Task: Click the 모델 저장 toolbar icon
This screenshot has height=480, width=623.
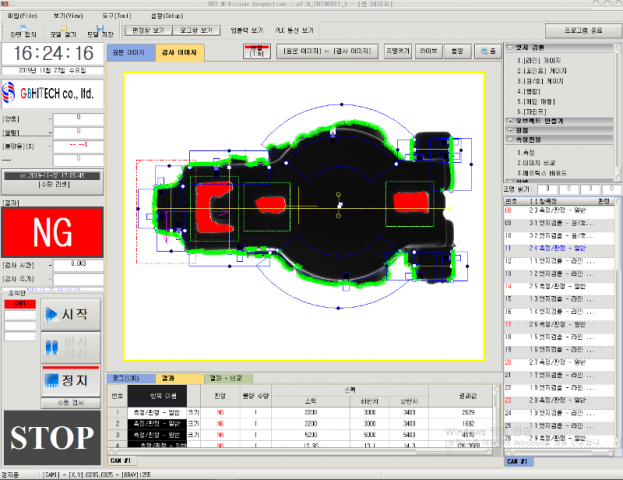Action: click(98, 31)
